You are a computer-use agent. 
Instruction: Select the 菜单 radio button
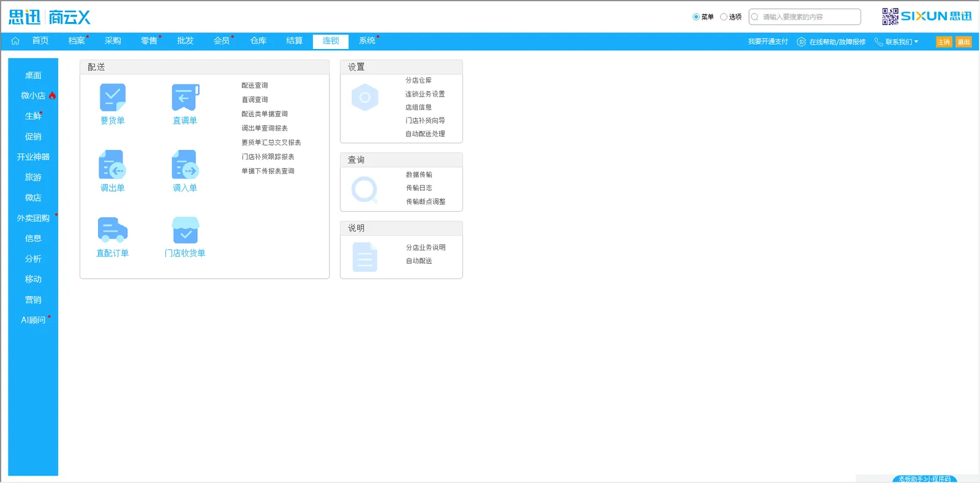click(696, 17)
